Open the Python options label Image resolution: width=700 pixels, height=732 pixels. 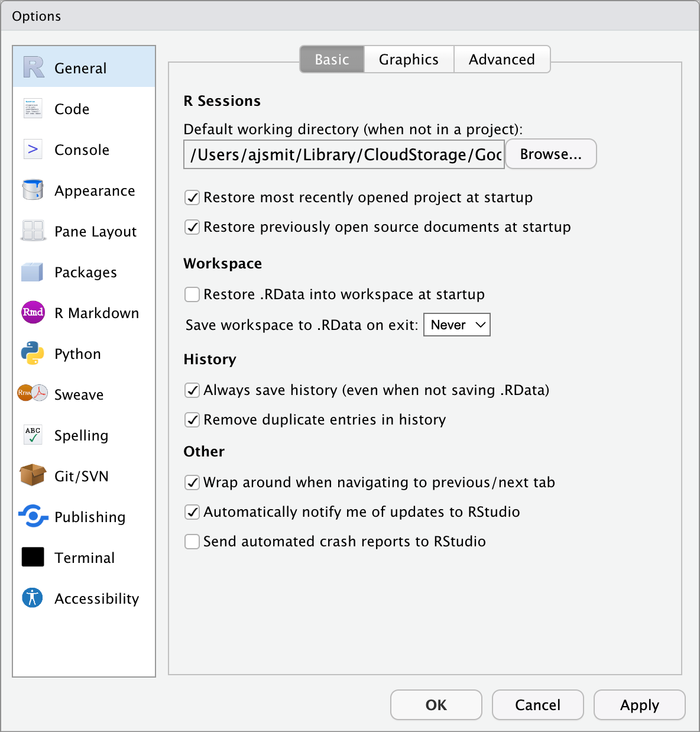click(77, 354)
